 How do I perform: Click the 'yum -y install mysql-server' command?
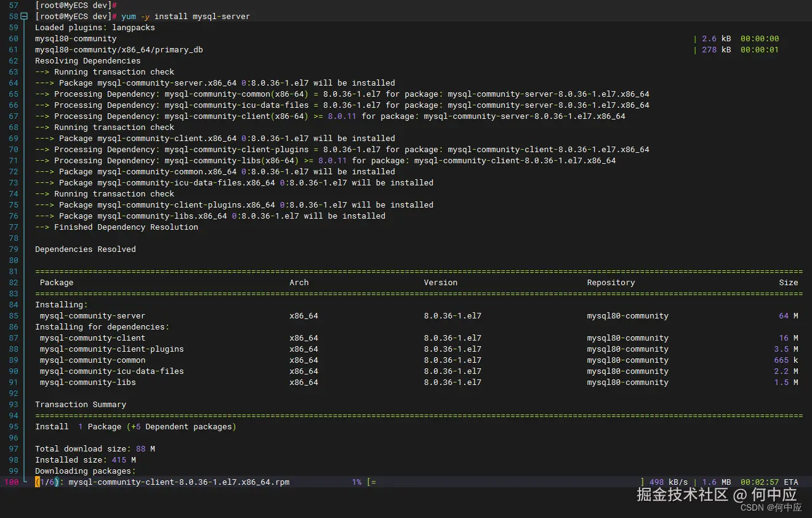click(x=185, y=17)
